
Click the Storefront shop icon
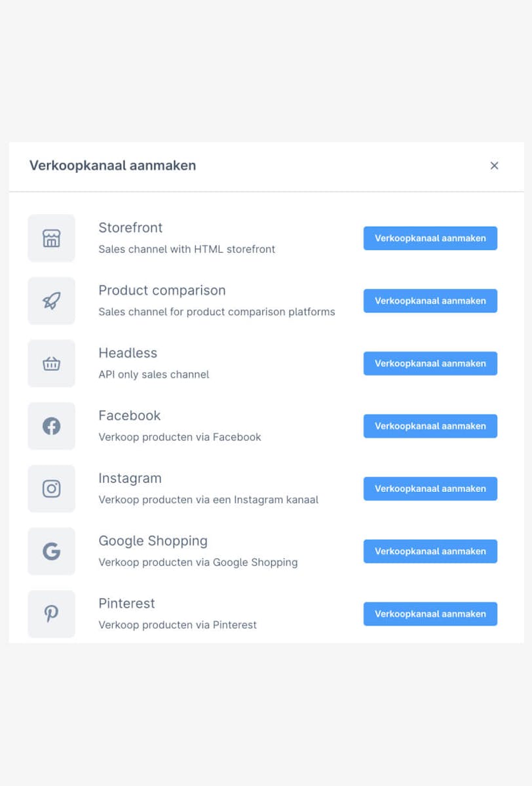(51, 238)
